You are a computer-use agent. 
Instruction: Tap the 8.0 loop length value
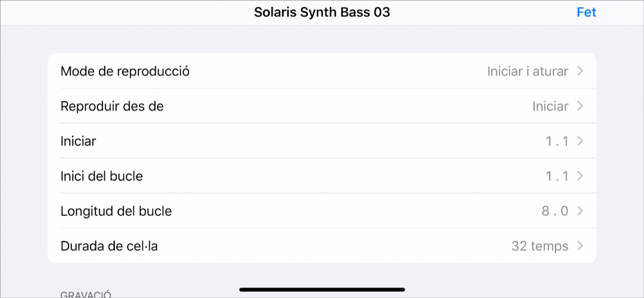555,211
